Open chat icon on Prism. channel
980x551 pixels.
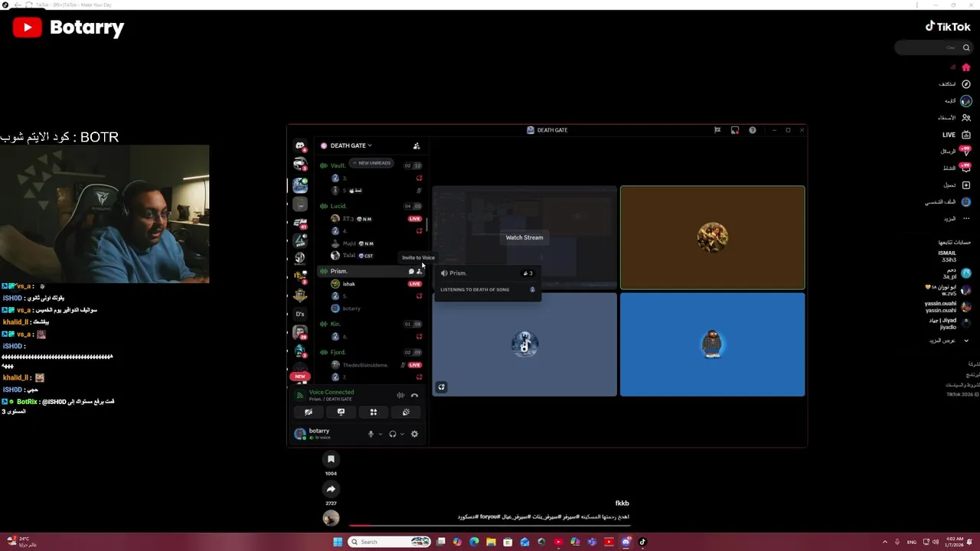[x=411, y=272]
